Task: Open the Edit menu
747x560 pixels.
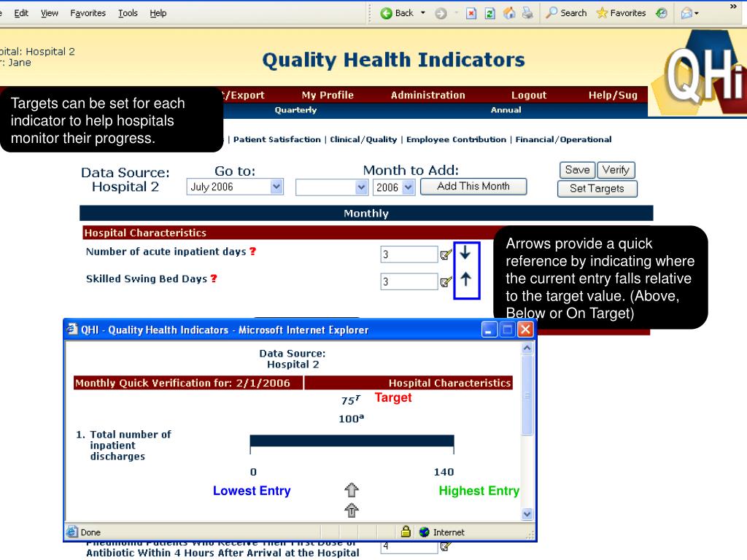Action: pyautogui.click(x=21, y=13)
